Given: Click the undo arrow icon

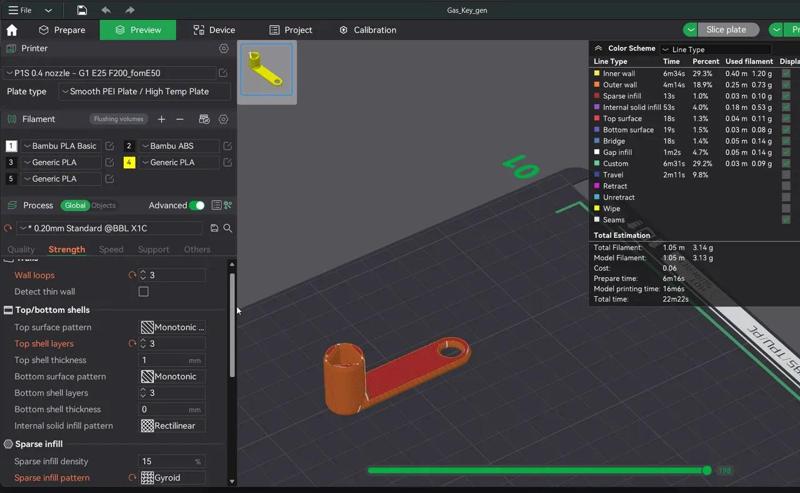Looking at the screenshot, I should click(x=106, y=10).
